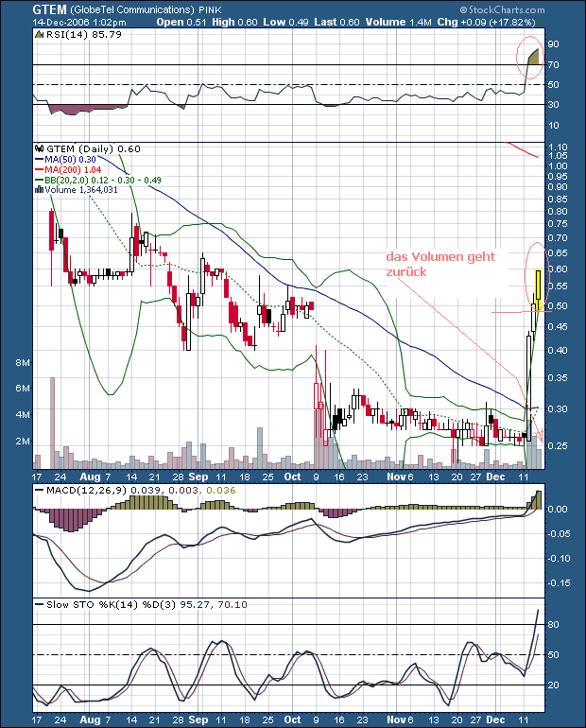The image size is (586, 728).
Task: Click the Slow STO legend line icon
Action: click(x=40, y=604)
